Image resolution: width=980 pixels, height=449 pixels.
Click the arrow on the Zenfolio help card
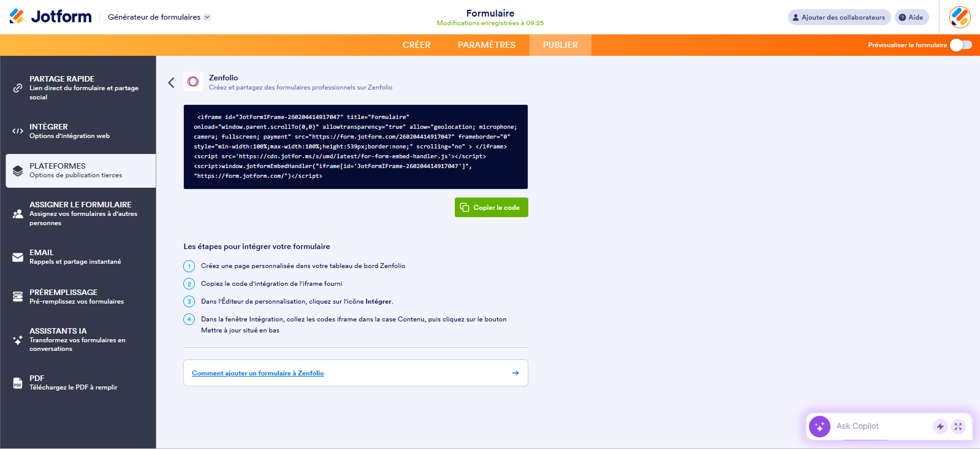point(515,373)
